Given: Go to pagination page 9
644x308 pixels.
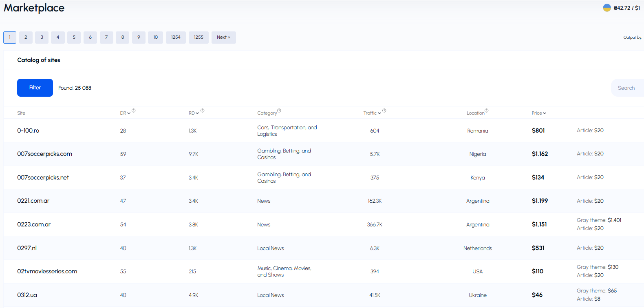Looking at the screenshot, I should click(x=139, y=38).
